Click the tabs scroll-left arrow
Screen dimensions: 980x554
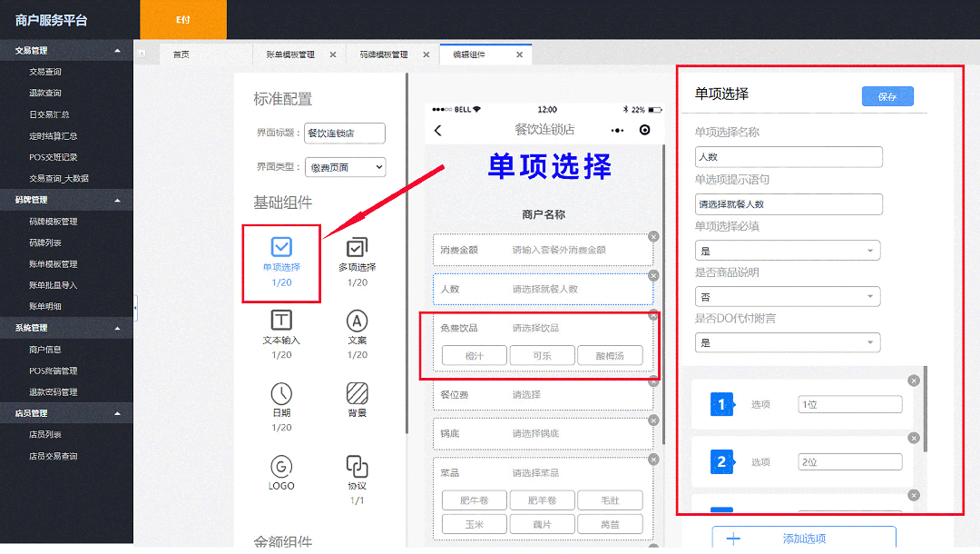142,54
